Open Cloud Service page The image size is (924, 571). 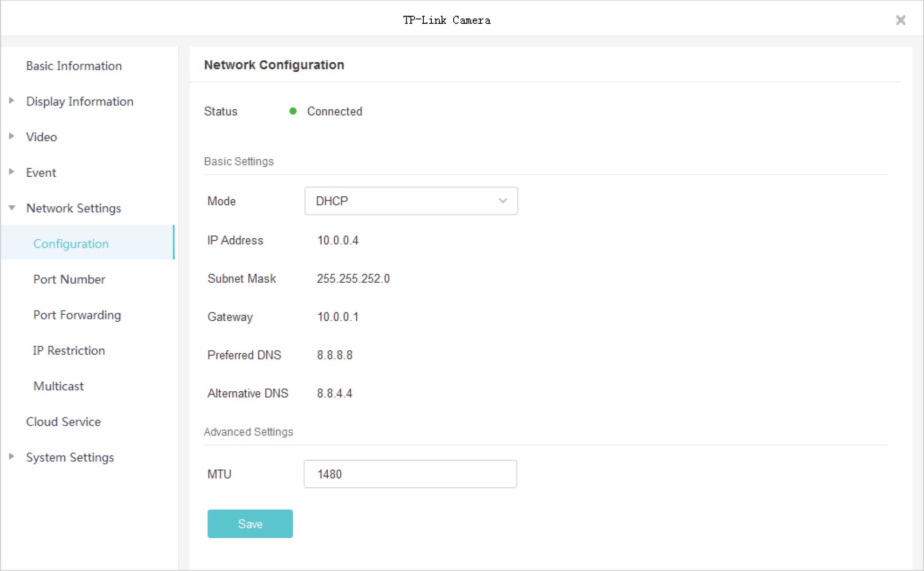[x=63, y=422]
